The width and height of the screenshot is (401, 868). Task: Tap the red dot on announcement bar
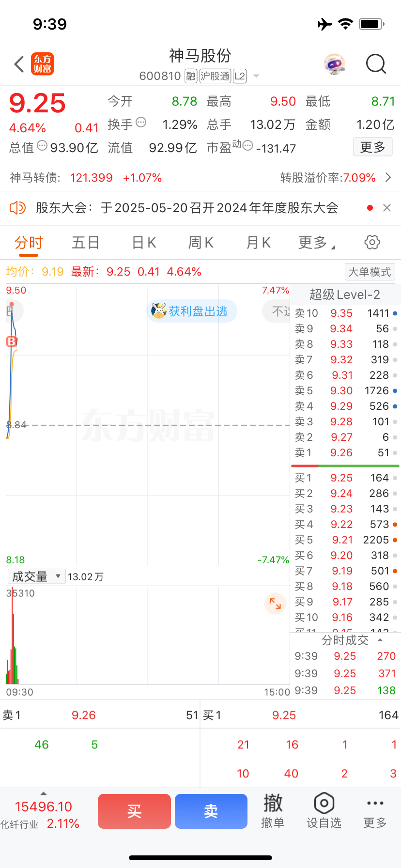[370, 208]
